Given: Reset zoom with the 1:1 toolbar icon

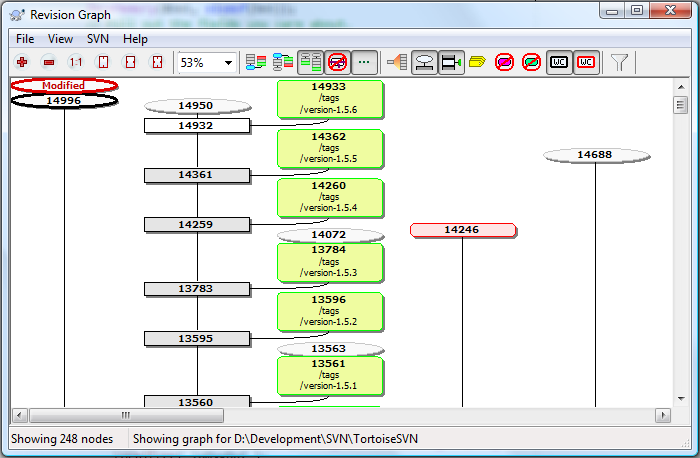Looking at the screenshot, I should coord(75,63).
